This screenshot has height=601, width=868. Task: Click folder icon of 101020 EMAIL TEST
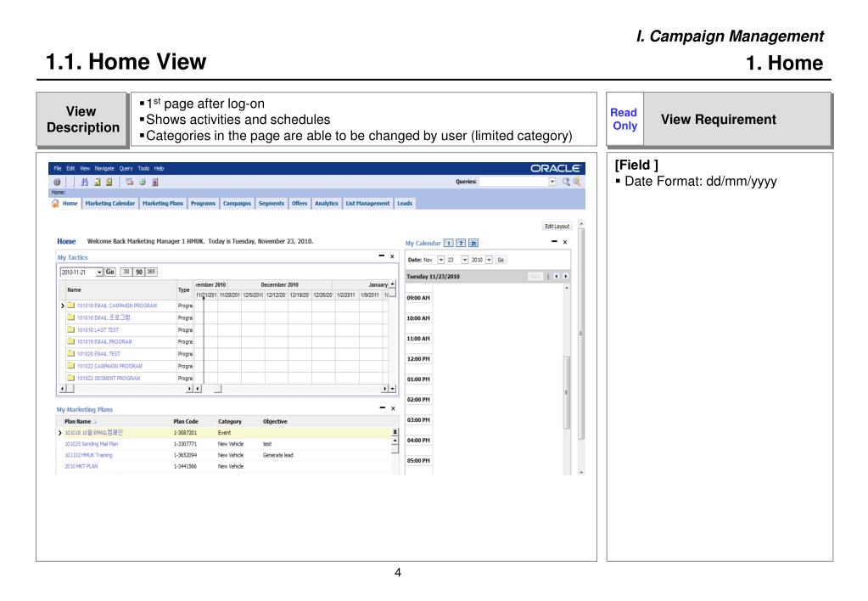(x=71, y=353)
